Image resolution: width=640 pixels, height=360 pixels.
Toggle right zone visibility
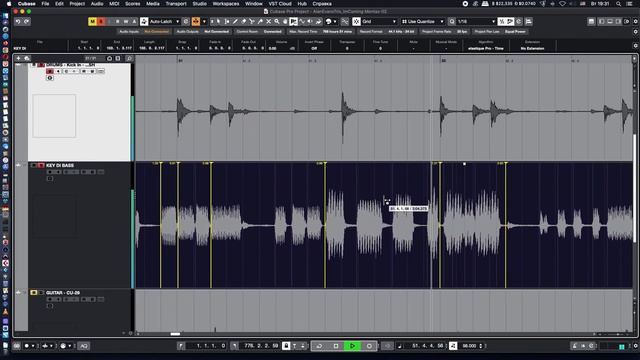(x=618, y=21)
